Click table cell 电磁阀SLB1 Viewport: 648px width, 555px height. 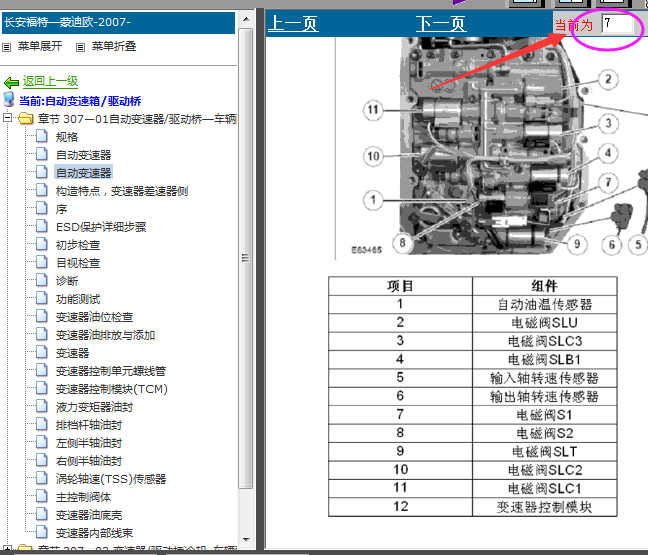pos(544,360)
